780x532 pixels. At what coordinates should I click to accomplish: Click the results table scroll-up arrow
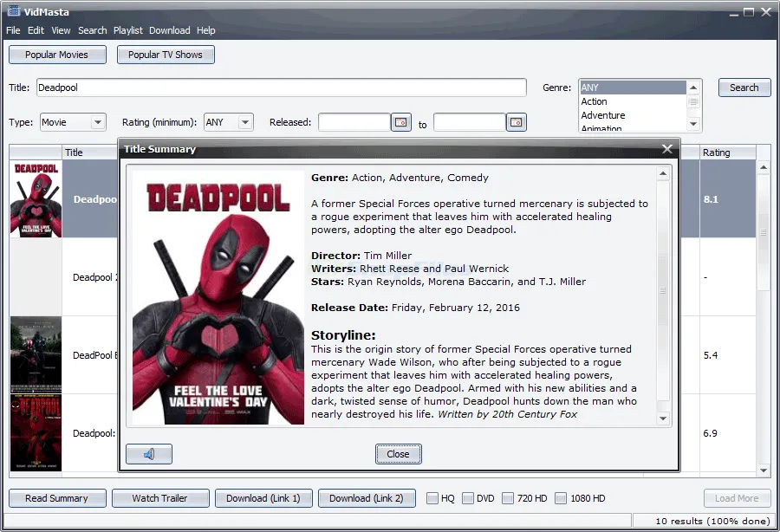(x=763, y=167)
